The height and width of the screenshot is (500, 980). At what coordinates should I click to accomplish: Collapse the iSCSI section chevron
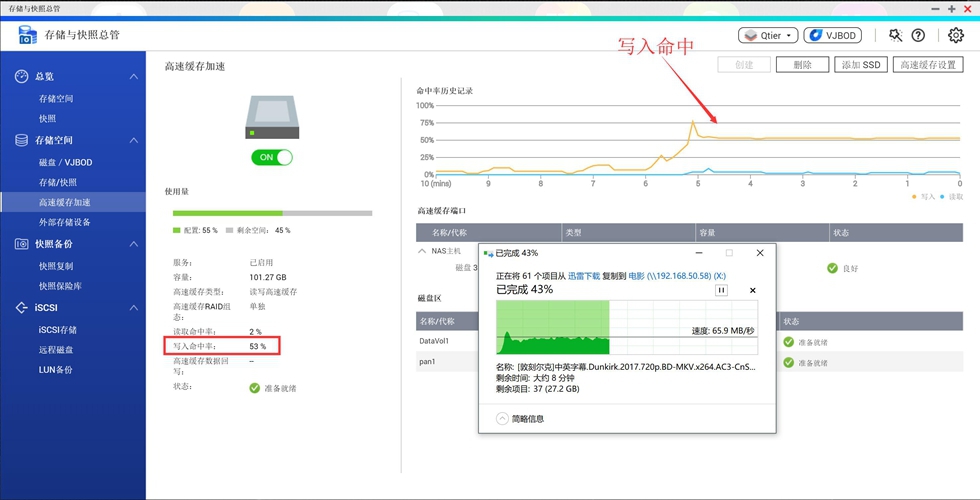[x=134, y=308]
